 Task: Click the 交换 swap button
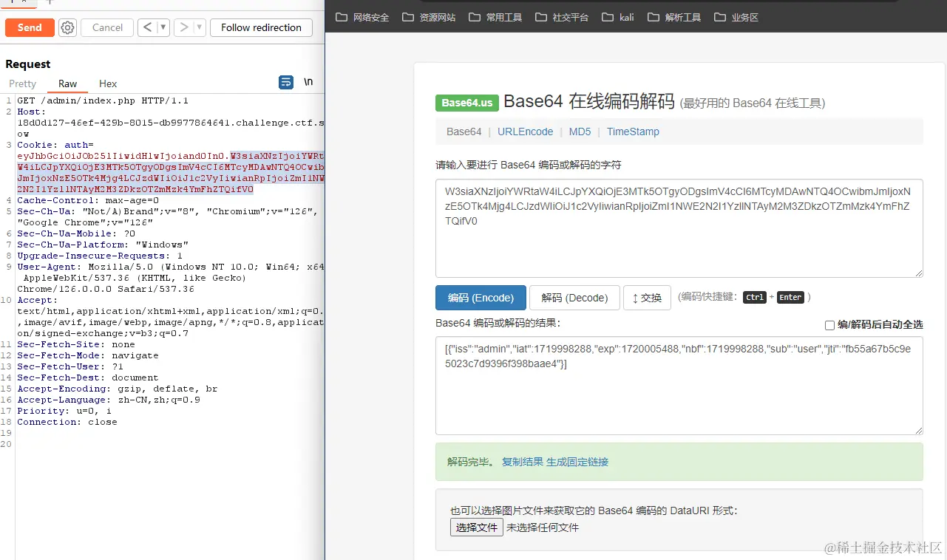coord(647,298)
